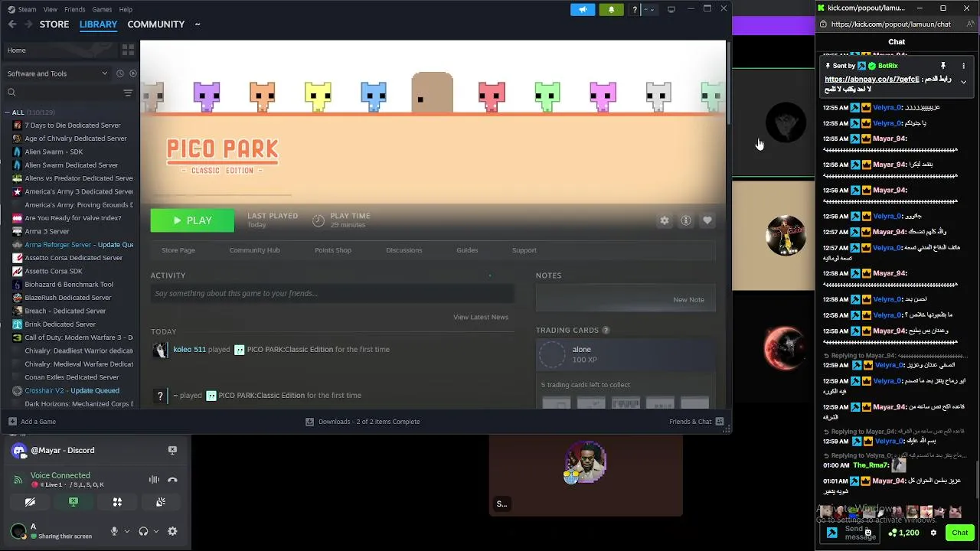Screen dimensions: 980x551
Task: Click the green PLAY button
Action: pos(192,220)
